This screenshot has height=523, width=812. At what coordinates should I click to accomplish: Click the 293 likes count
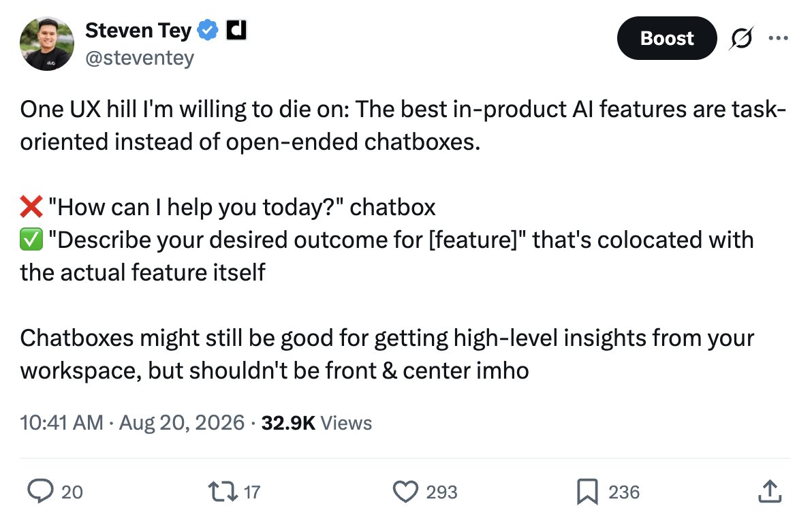441,492
